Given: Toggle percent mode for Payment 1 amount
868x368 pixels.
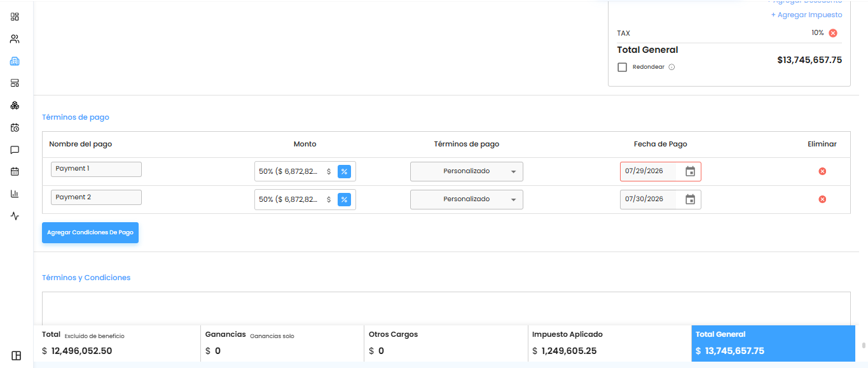Looking at the screenshot, I should click(344, 171).
